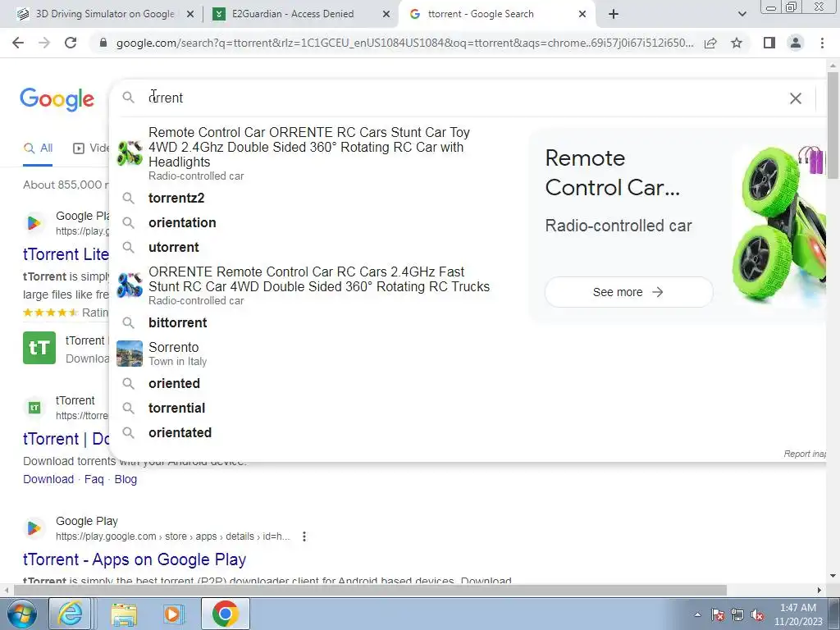The image size is (840, 630).
Task: Open Windows Media Player from taskbar
Action: click(x=172, y=614)
